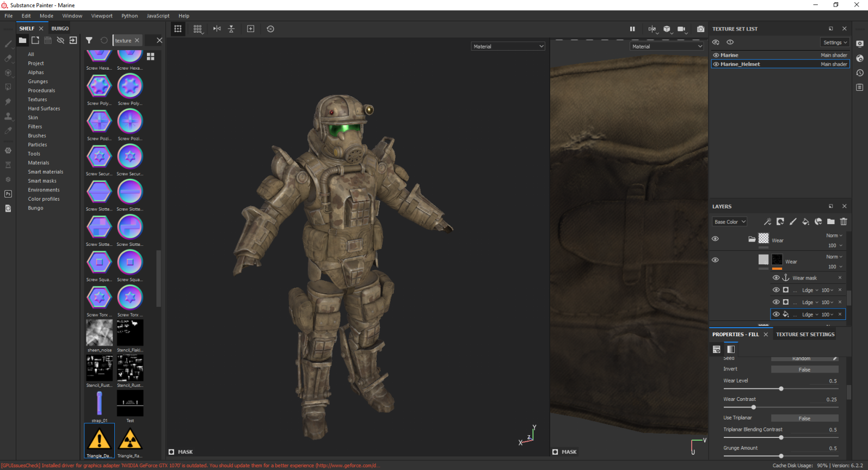Screen dimensions: 868x470
Task: Open the Viewport menu
Action: pyautogui.click(x=102, y=16)
